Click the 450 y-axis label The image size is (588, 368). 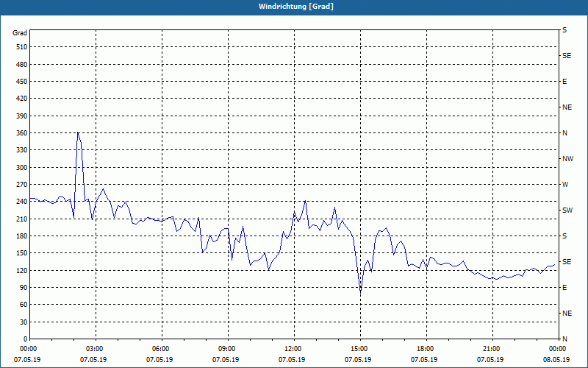coord(22,82)
